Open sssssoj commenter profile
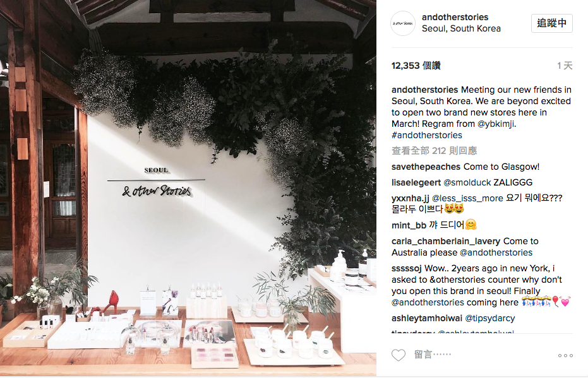Image resolution: width=588 pixels, height=378 pixels. pos(407,269)
